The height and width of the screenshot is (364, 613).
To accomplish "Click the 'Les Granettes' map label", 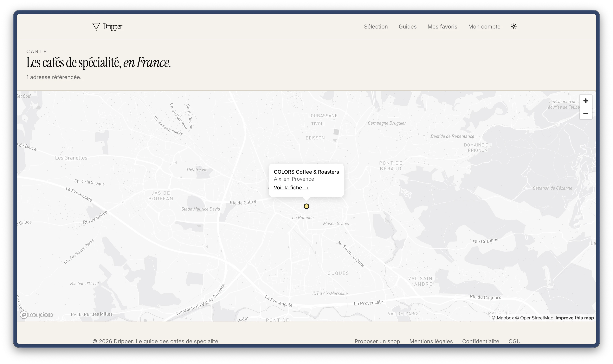I will (x=71, y=158).
